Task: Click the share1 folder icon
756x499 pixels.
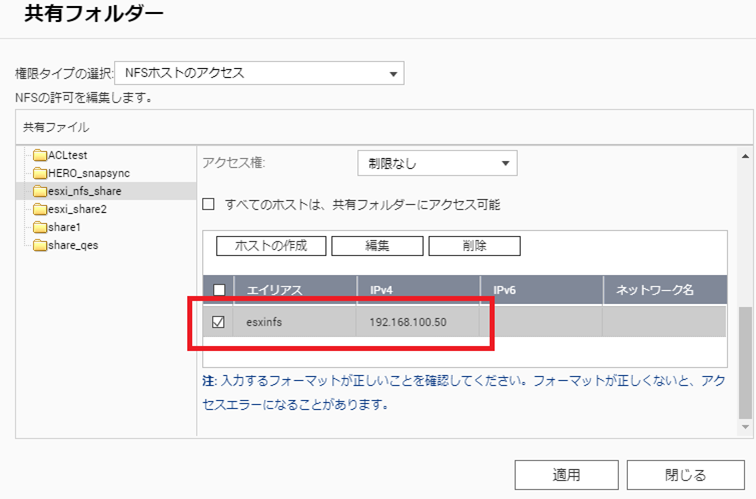Action: click(x=40, y=227)
